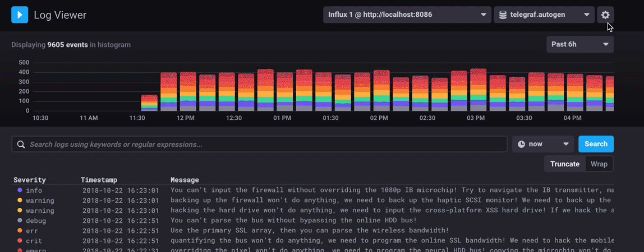This screenshot has width=644, height=252.
Task: Click the gray debug severity dot
Action: tap(20, 221)
